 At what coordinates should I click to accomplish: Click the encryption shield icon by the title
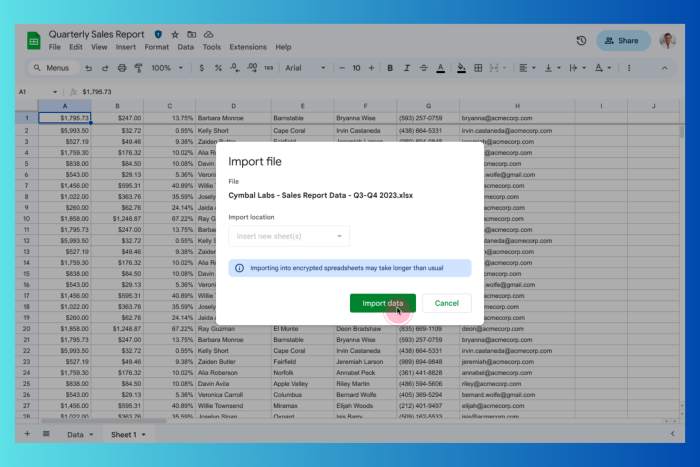[x=158, y=34]
